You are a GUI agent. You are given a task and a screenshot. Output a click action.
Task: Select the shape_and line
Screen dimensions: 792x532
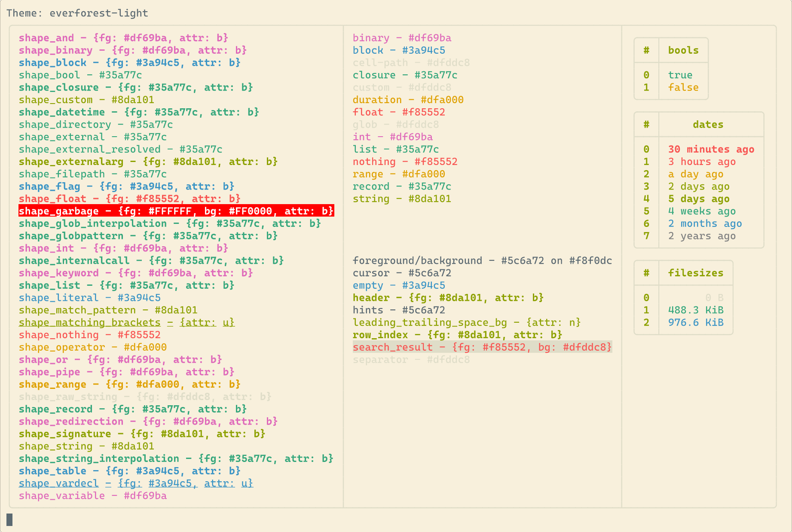click(123, 38)
